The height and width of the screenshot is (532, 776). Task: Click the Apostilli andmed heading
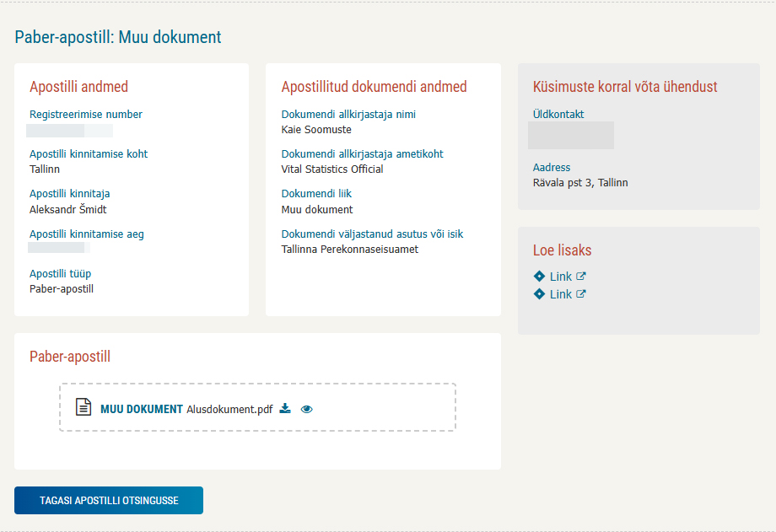[78, 87]
